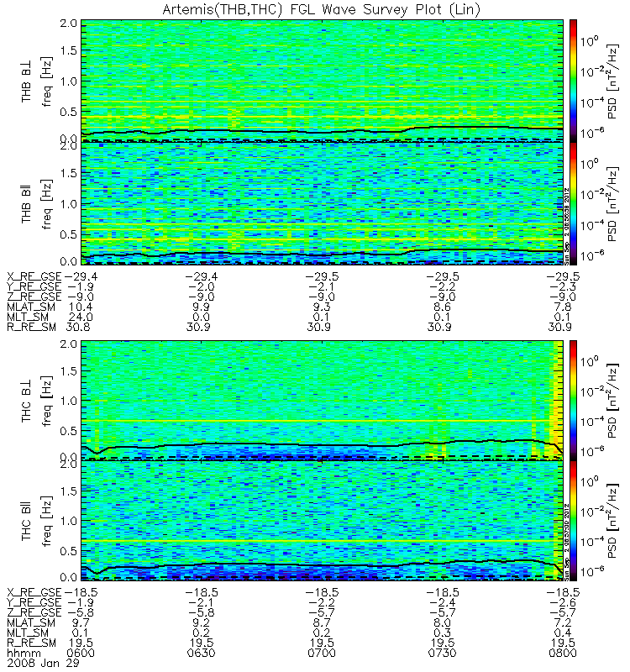Click the 'THB B∥' vertical axis label
This screenshot has height=672, width=630.
tap(26, 205)
